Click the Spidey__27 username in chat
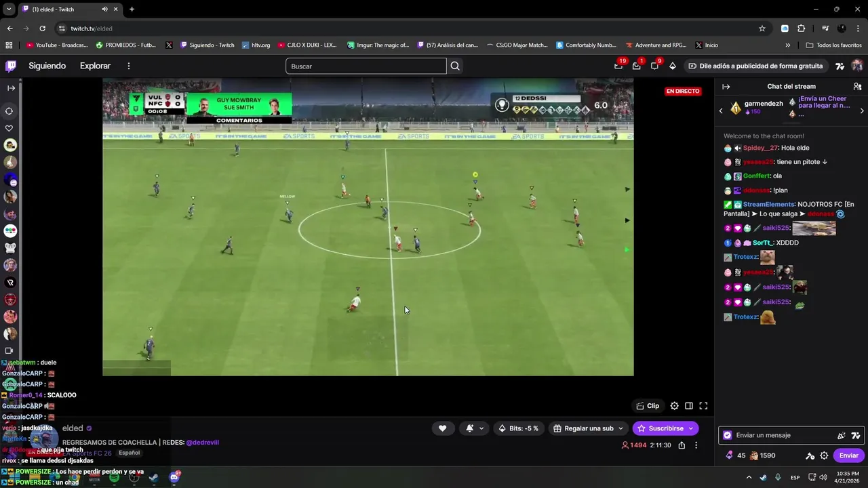 click(759, 148)
